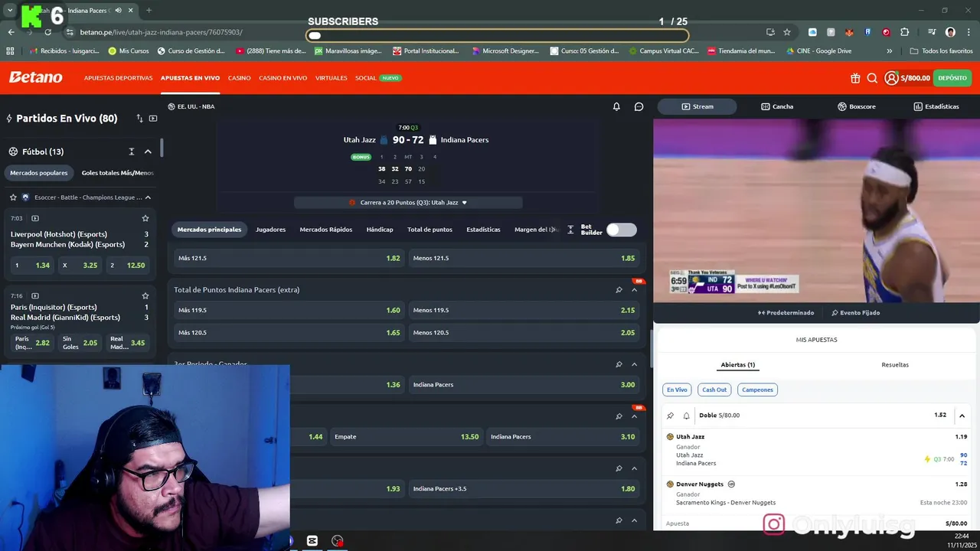980x551 pixels.
Task: Open the chat bubble icon above scoreboard
Action: click(639, 106)
